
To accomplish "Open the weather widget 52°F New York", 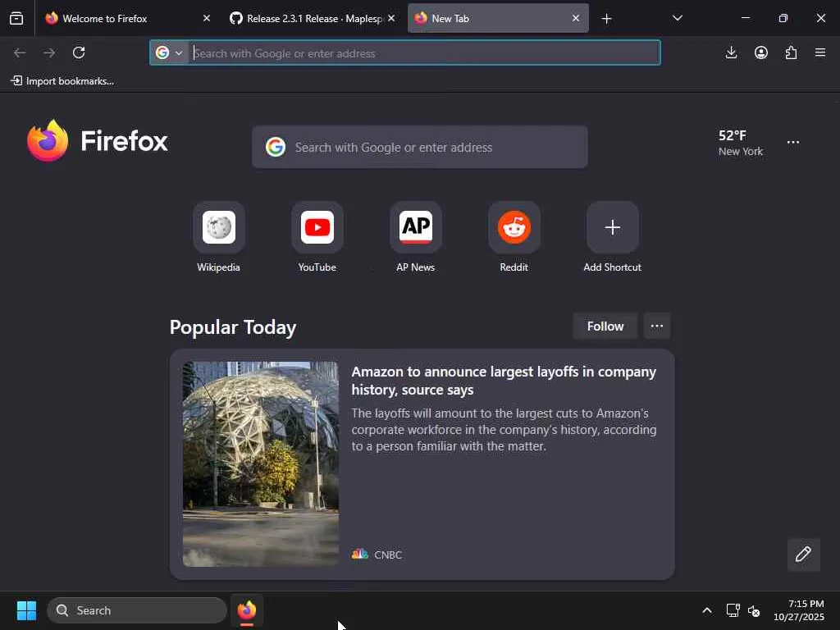I will tap(741, 143).
